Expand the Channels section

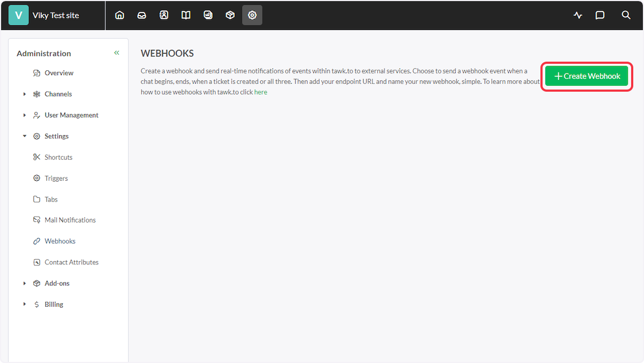[24, 94]
